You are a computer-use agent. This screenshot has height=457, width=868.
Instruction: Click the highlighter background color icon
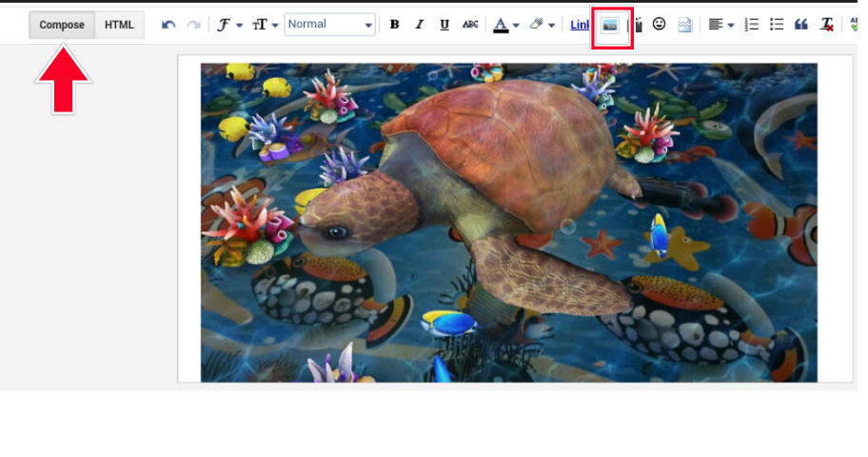coord(536,25)
